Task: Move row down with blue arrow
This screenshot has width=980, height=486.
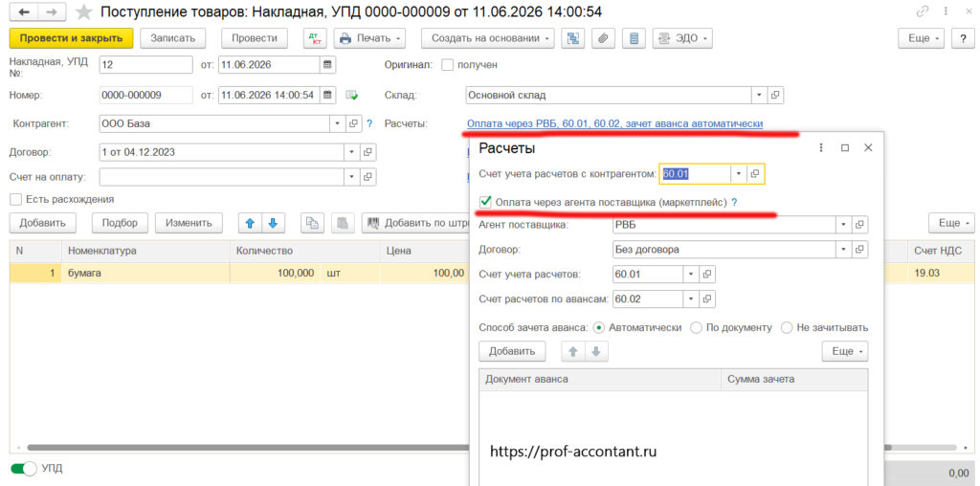Action: pyautogui.click(x=273, y=223)
